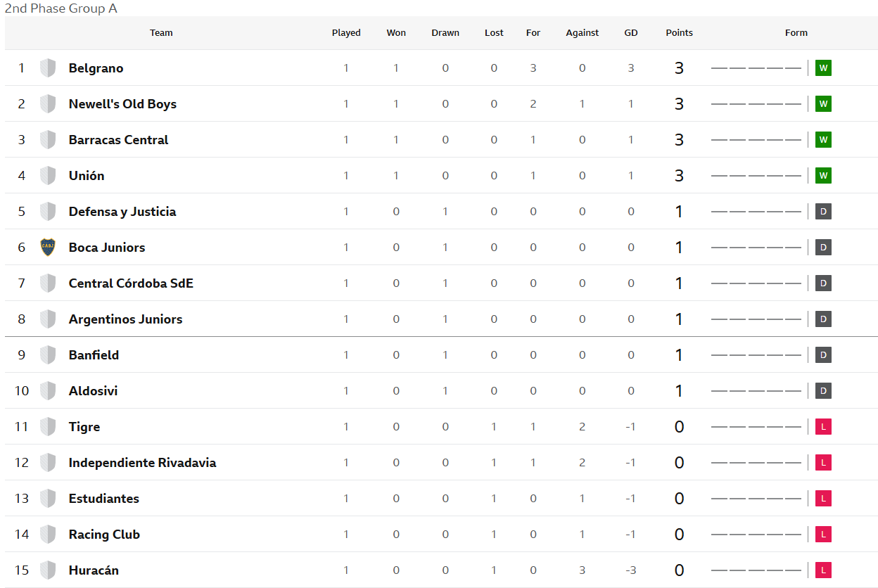This screenshot has height=588, width=878.
Task: Click the Form column header
Action: coord(796,32)
